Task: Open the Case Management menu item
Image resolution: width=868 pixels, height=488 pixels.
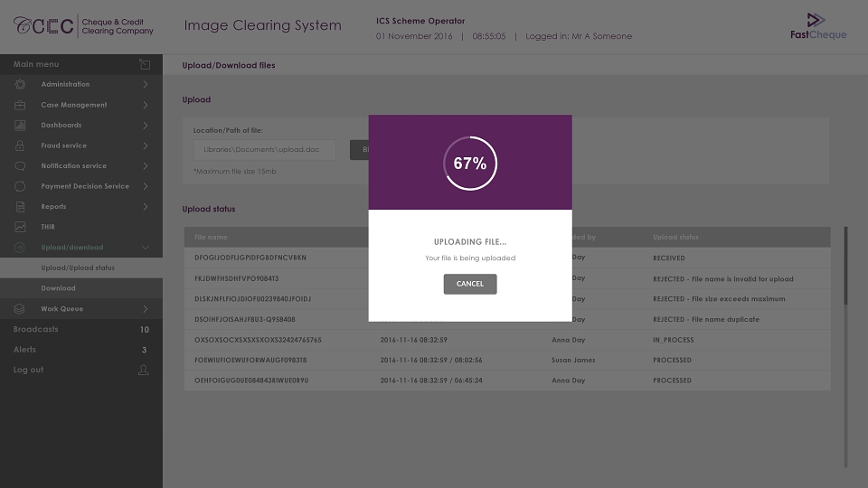Action: [81, 105]
